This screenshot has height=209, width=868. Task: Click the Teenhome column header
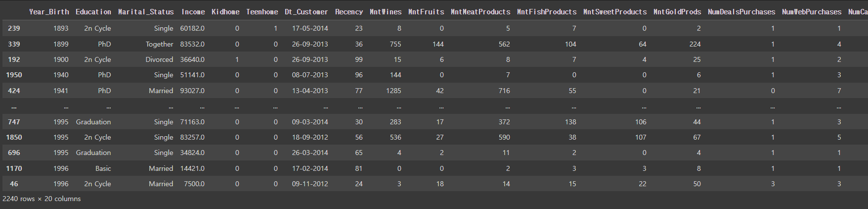click(262, 12)
